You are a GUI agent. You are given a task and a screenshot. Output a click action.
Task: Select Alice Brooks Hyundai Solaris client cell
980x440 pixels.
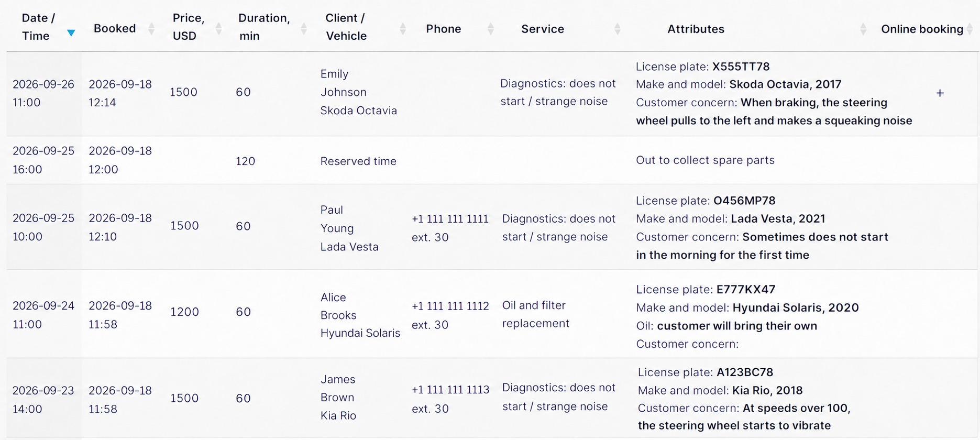click(x=360, y=315)
